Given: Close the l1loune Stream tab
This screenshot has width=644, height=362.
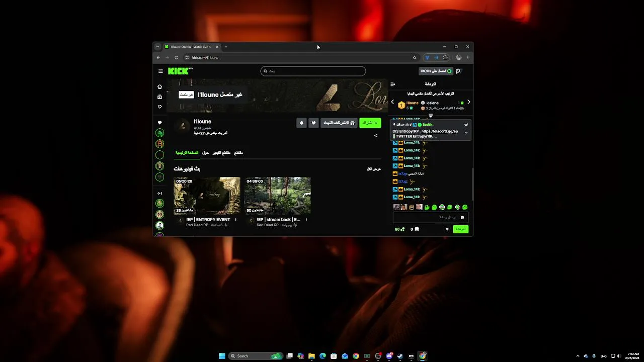Looking at the screenshot, I should (217, 47).
